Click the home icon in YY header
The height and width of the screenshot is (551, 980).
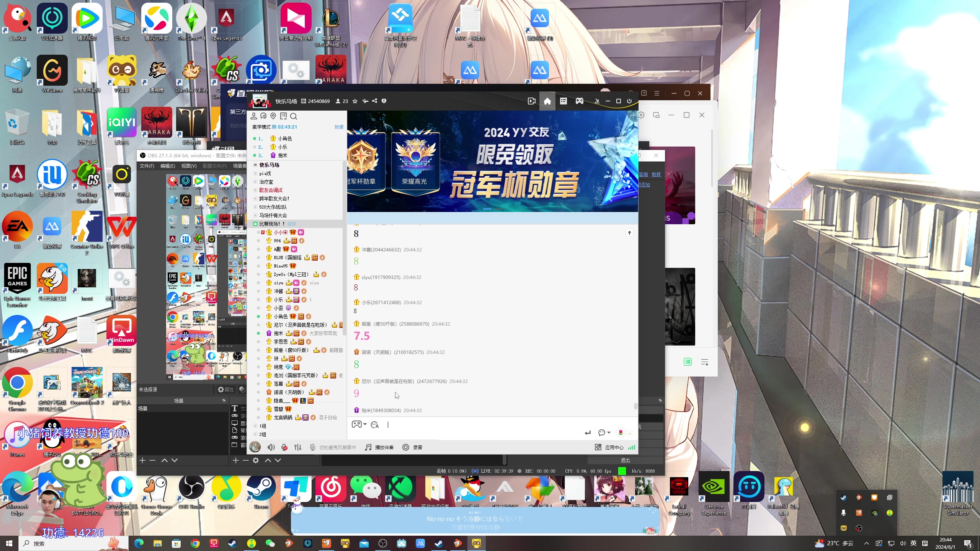click(x=547, y=101)
